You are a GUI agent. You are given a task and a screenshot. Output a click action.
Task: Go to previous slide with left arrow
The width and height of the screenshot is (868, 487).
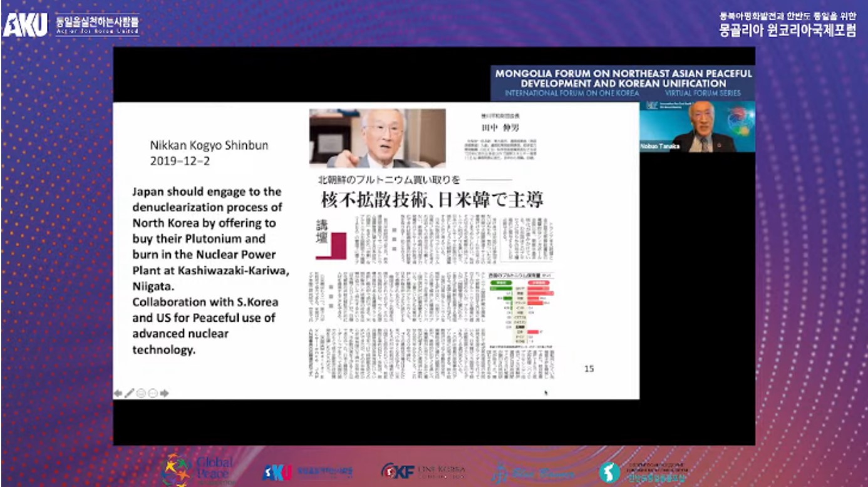(x=118, y=393)
